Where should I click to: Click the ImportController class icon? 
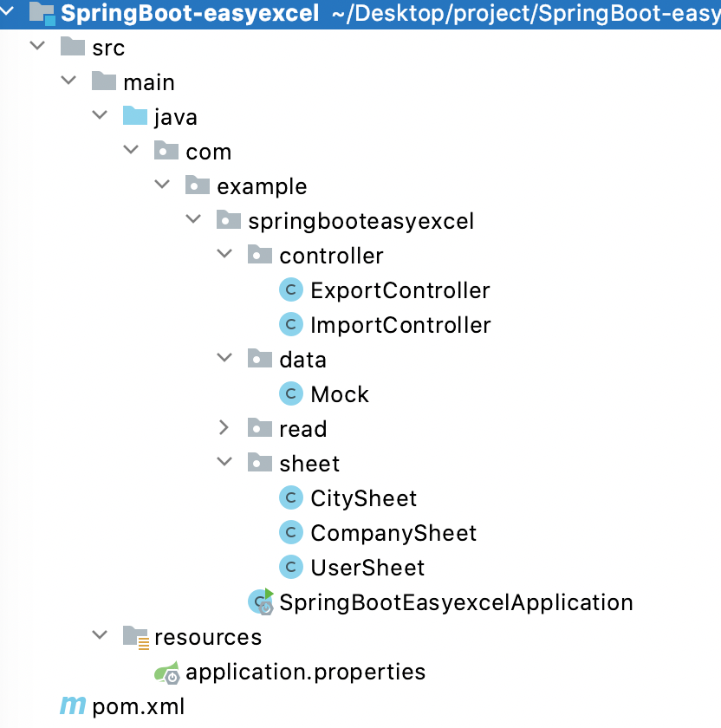click(291, 324)
